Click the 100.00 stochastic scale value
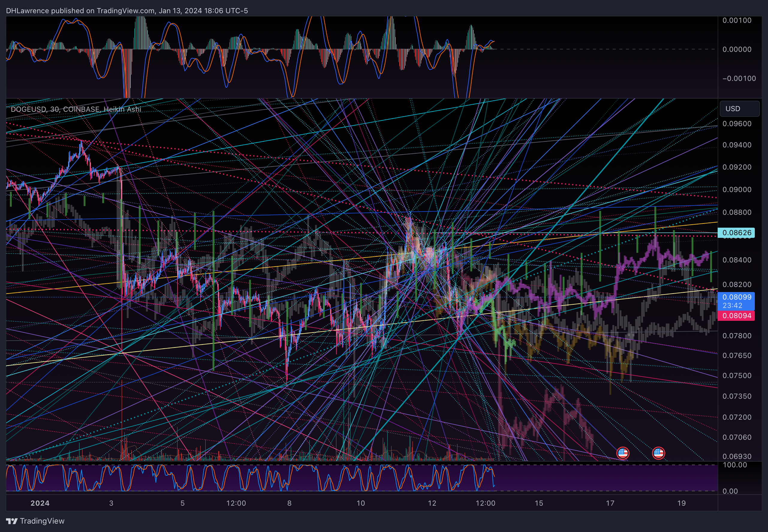Screen dimensions: 768x532 (x=735, y=465)
